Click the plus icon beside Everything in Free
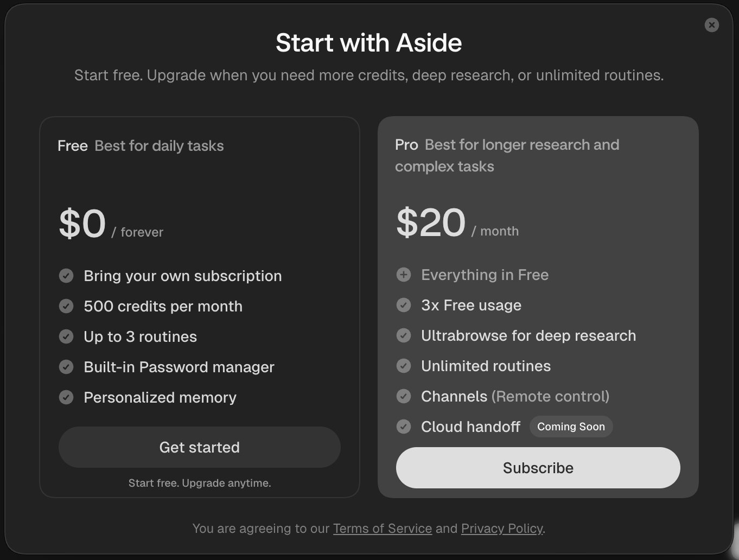The height and width of the screenshot is (560, 739). (x=404, y=275)
